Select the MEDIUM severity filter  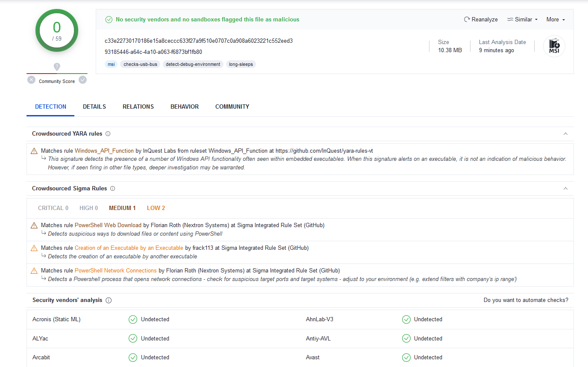pos(122,208)
